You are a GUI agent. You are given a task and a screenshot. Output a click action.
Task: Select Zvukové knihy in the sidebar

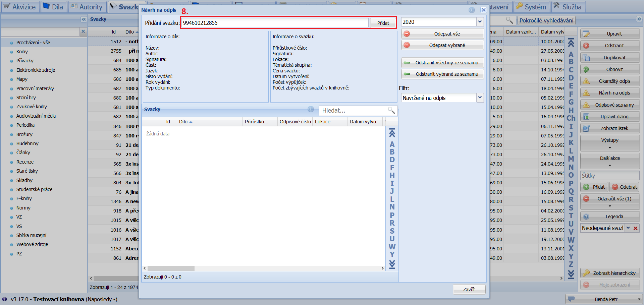[32, 107]
